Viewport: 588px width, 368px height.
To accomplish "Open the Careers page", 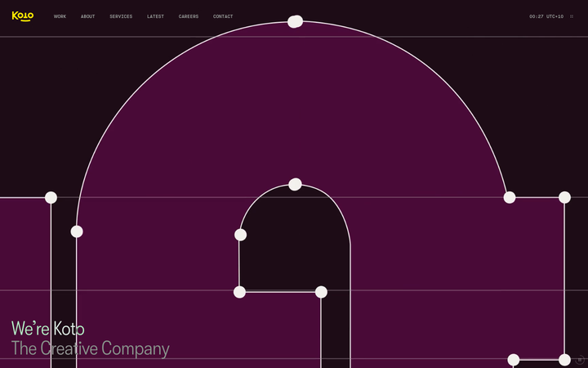I will tap(189, 16).
